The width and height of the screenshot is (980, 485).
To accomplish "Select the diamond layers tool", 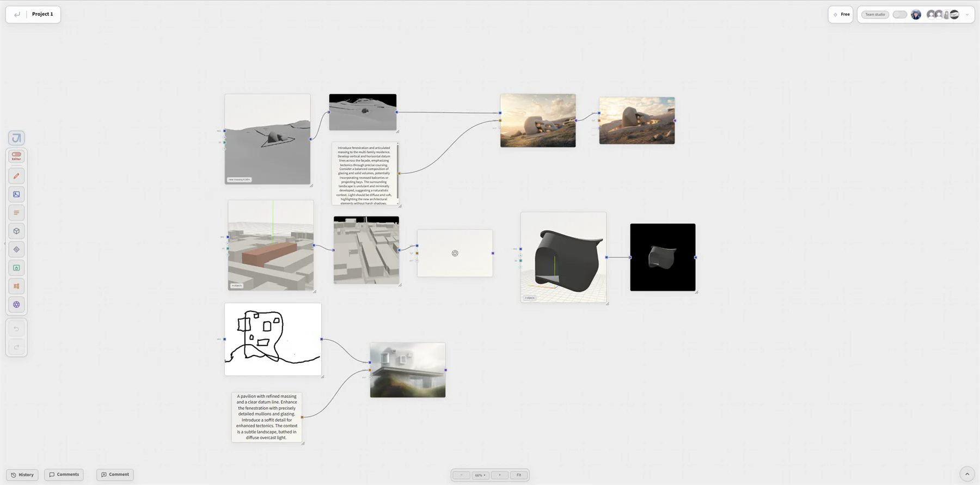I will (x=16, y=249).
